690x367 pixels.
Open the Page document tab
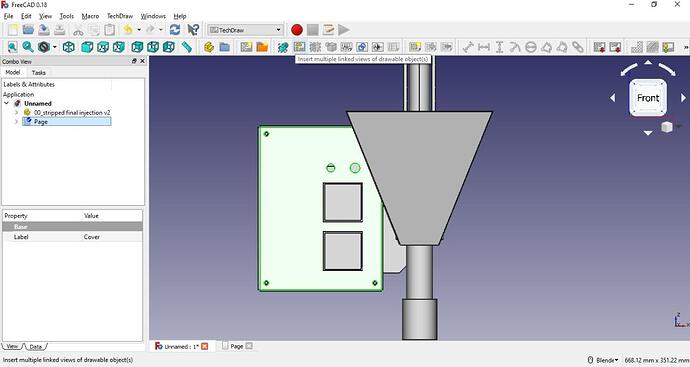pos(237,346)
